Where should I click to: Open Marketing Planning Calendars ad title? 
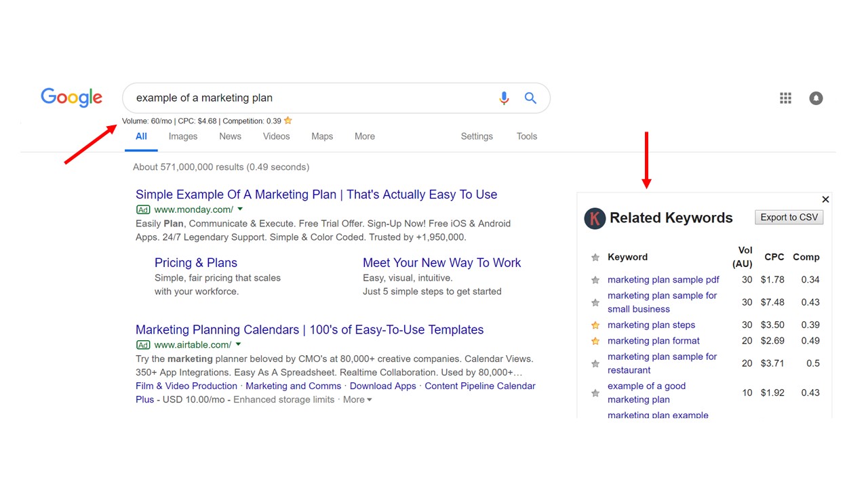pyautogui.click(x=309, y=330)
